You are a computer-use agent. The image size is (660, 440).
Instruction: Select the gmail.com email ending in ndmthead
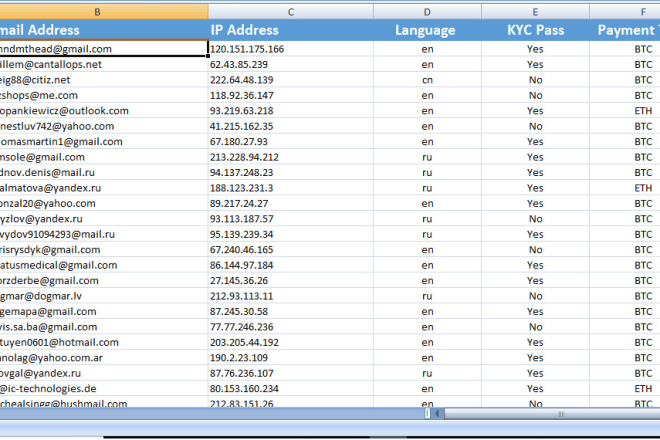click(x=104, y=49)
